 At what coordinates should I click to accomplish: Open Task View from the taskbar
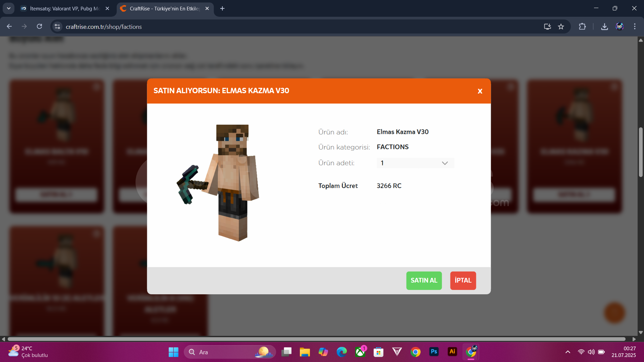[x=286, y=352]
